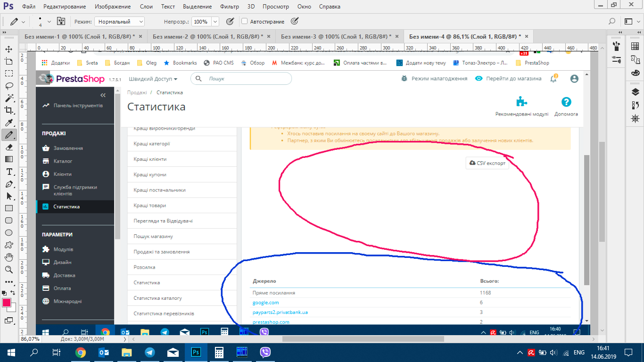
Task: Select the Artboard tool
Action: (x=8, y=61)
